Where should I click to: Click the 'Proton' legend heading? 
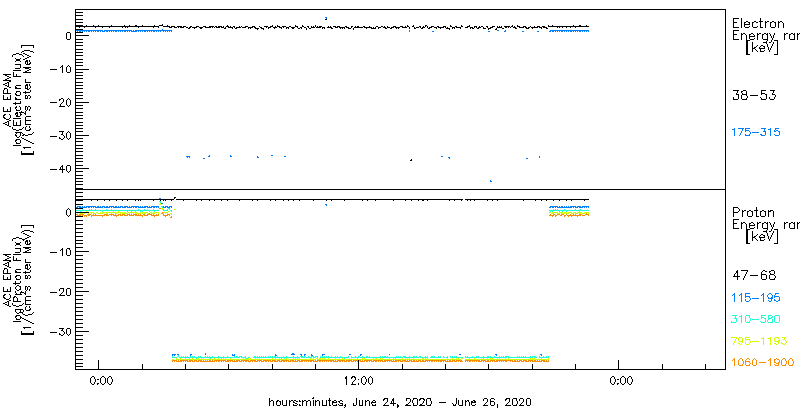[754, 213]
